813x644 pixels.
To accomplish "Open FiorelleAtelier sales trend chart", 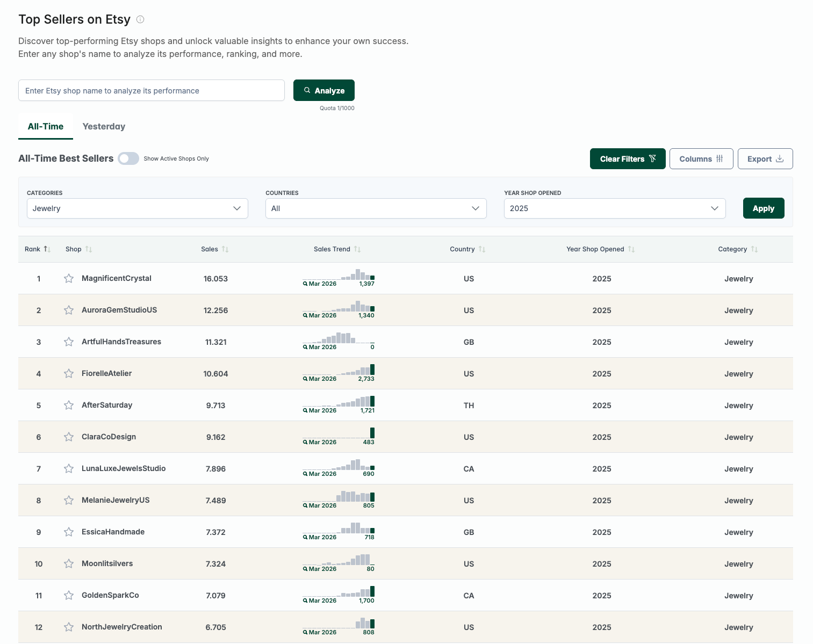I will click(339, 373).
